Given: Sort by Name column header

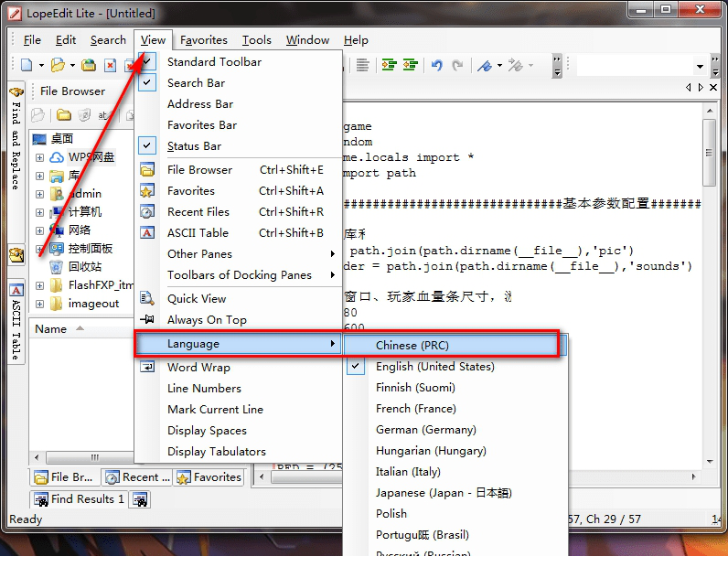Looking at the screenshot, I should 51,329.
